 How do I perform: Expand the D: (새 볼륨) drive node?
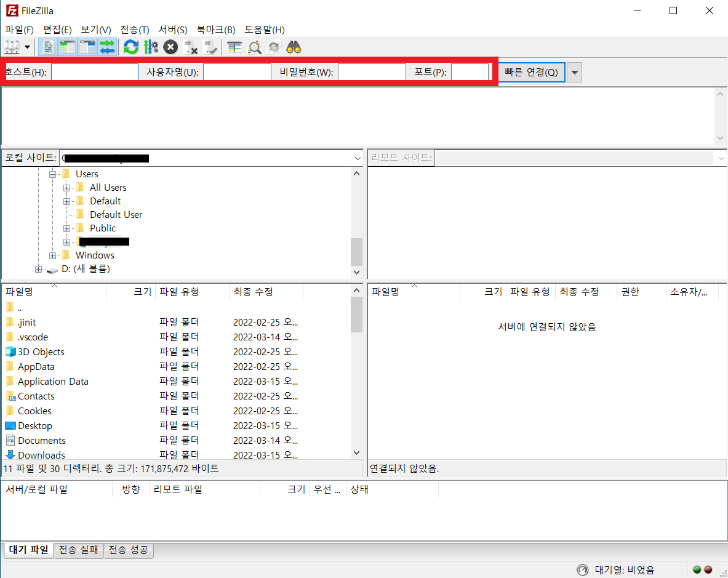point(39,269)
